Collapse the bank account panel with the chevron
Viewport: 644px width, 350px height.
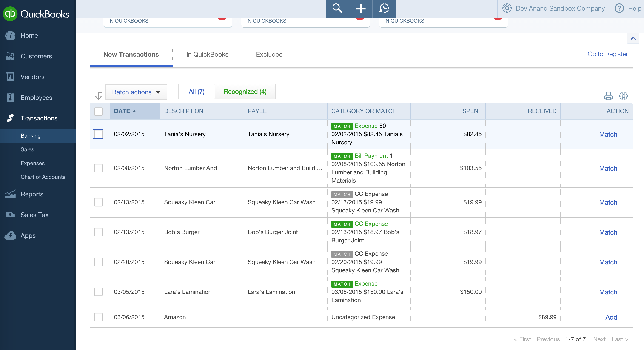tap(633, 38)
